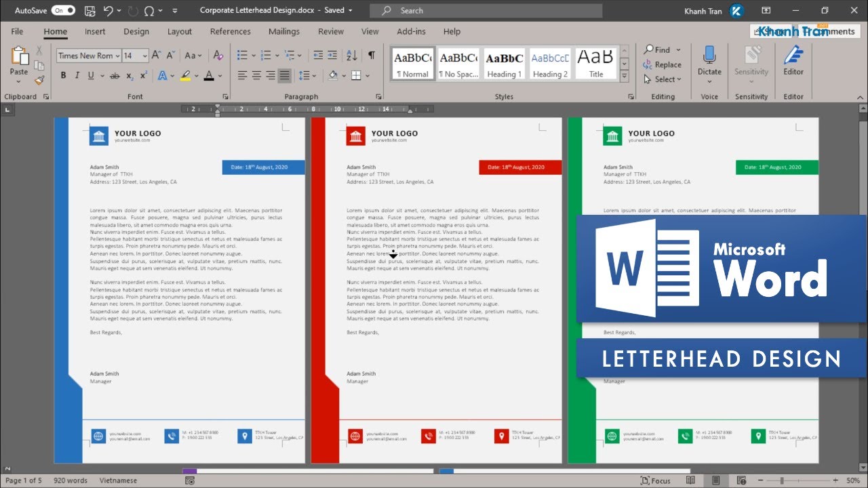Expand the underline style dropdown arrow
Screen dimensions: 868x488
click(102, 76)
